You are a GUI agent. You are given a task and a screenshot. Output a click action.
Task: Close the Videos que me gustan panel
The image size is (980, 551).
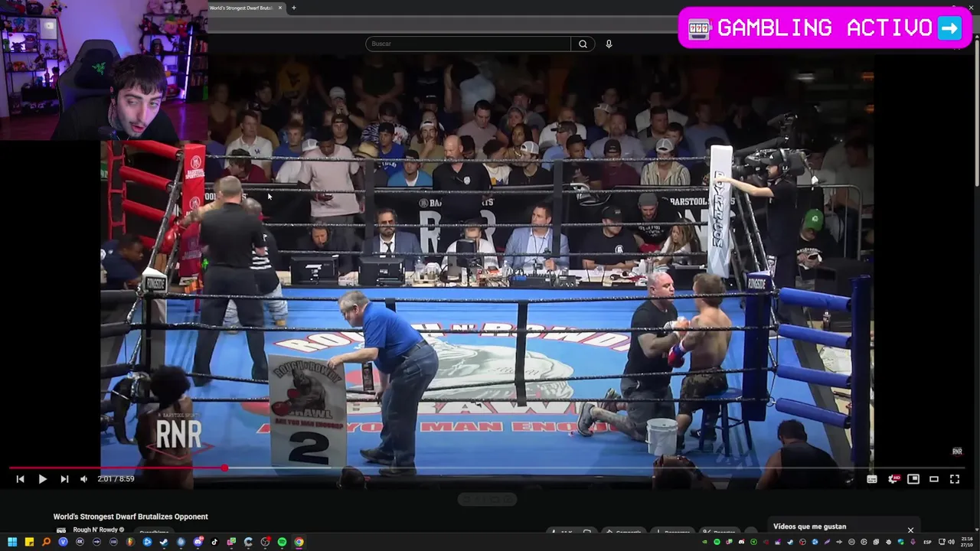pos(910,530)
